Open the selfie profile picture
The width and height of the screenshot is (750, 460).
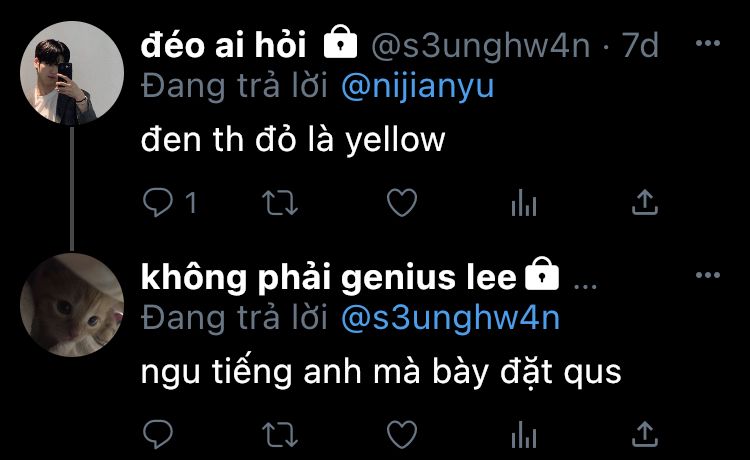(x=72, y=73)
